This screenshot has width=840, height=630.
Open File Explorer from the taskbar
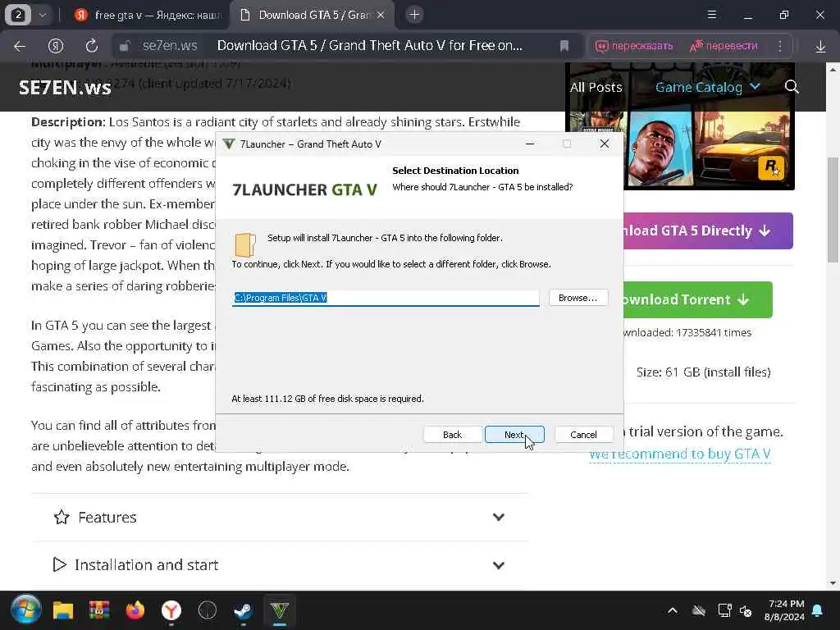62,610
